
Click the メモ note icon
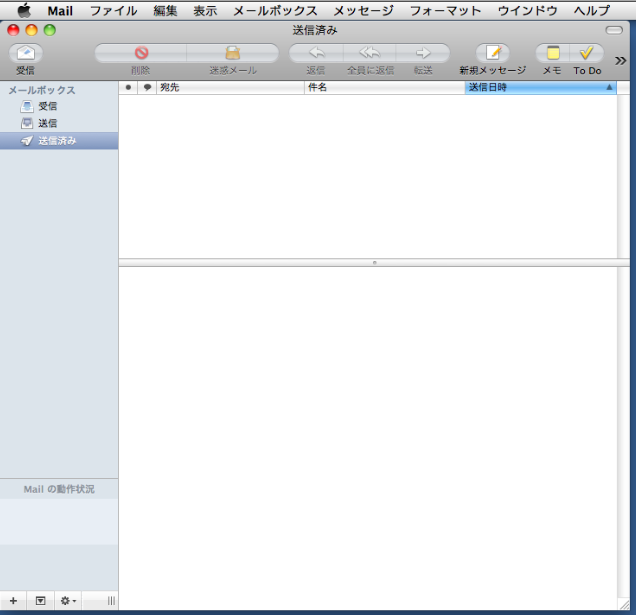(552, 54)
